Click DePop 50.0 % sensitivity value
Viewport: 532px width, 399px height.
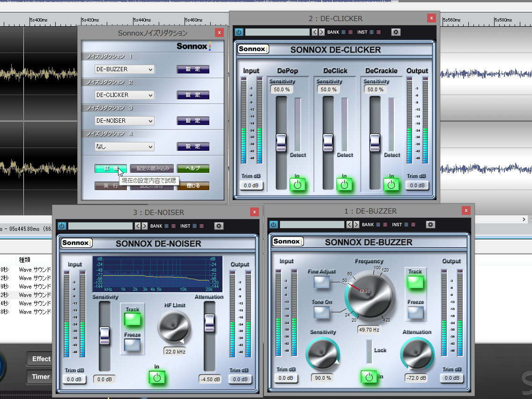click(281, 89)
